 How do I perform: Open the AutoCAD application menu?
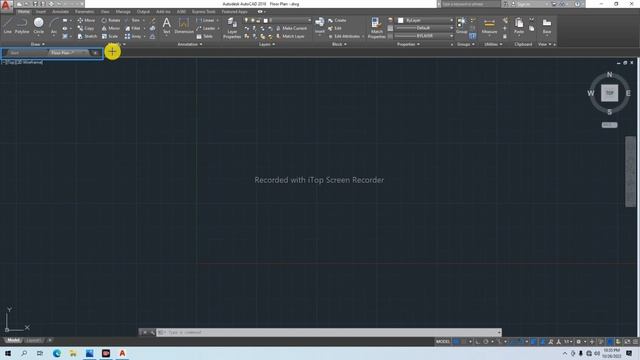point(6,5)
